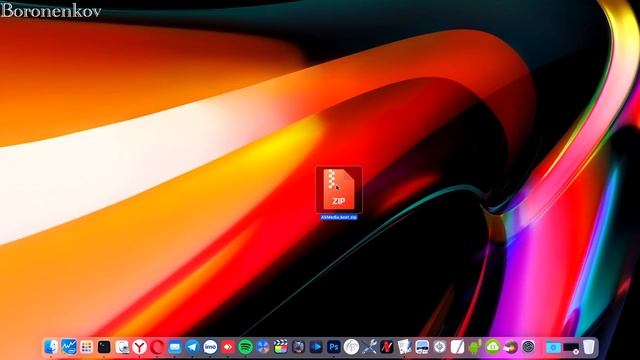Open the dark purple app icon beside Final Cut
This screenshot has width=640, height=360.
pyautogui.click(x=298, y=347)
